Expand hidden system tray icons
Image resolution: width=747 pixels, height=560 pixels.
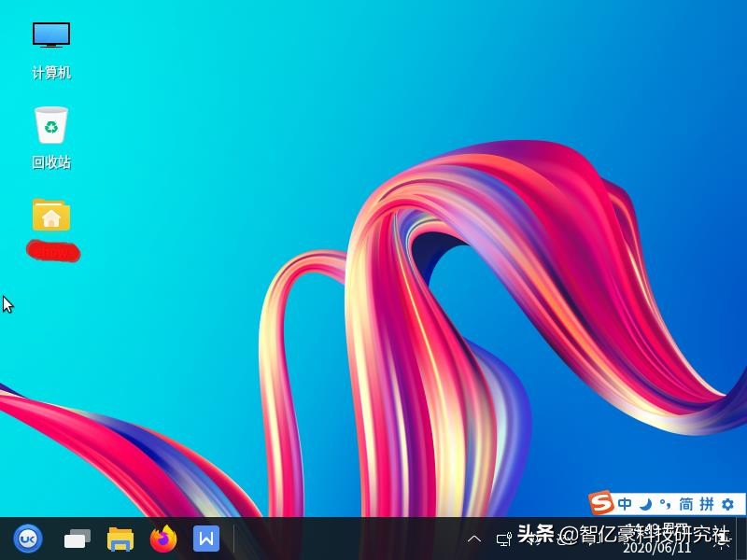coord(474,539)
